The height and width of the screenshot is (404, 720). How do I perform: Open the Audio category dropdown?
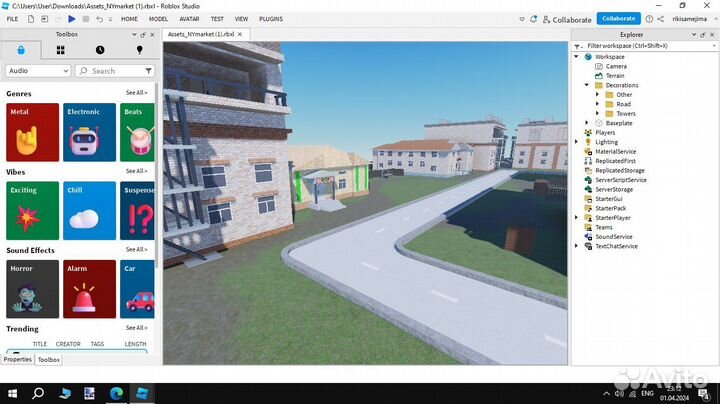pyautogui.click(x=38, y=71)
